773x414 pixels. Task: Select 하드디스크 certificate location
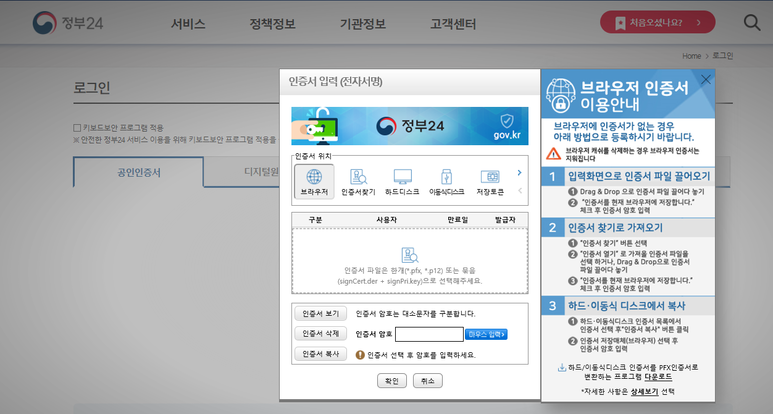402,182
